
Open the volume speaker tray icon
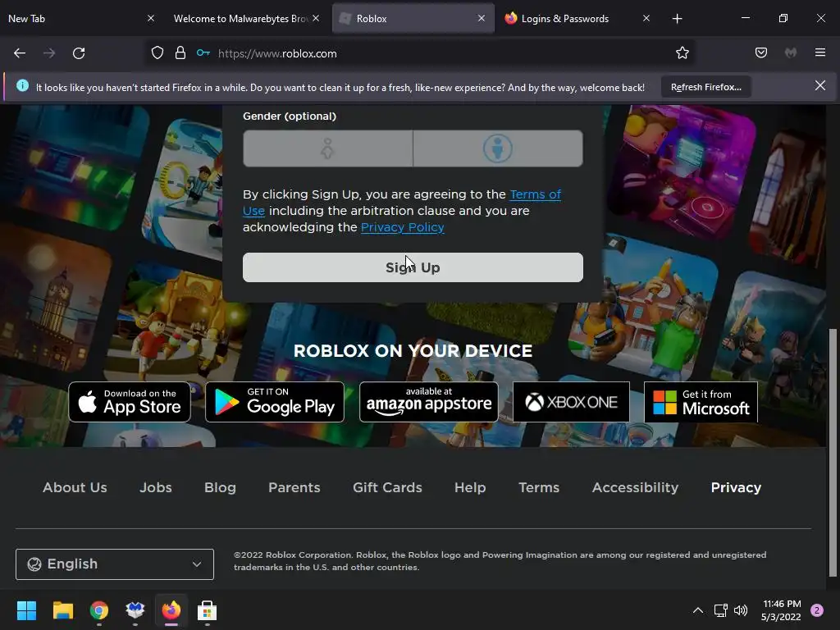point(741,610)
